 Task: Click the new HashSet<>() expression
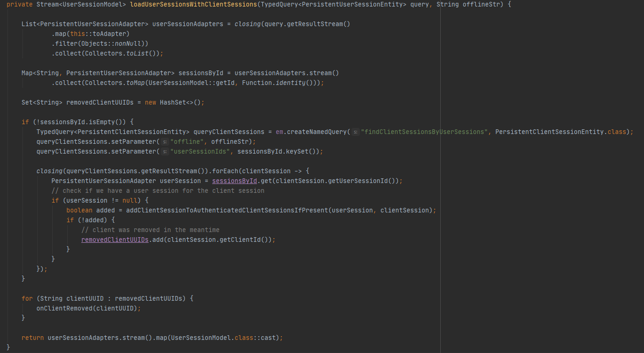pos(172,102)
